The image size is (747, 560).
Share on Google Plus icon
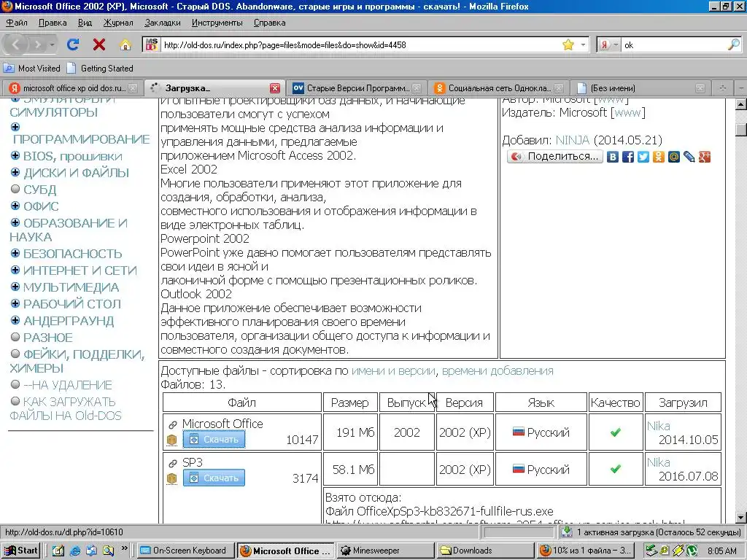pos(705,157)
